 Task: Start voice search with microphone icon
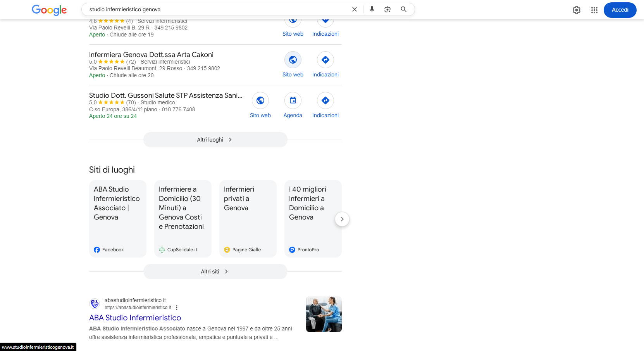[372, 9]
